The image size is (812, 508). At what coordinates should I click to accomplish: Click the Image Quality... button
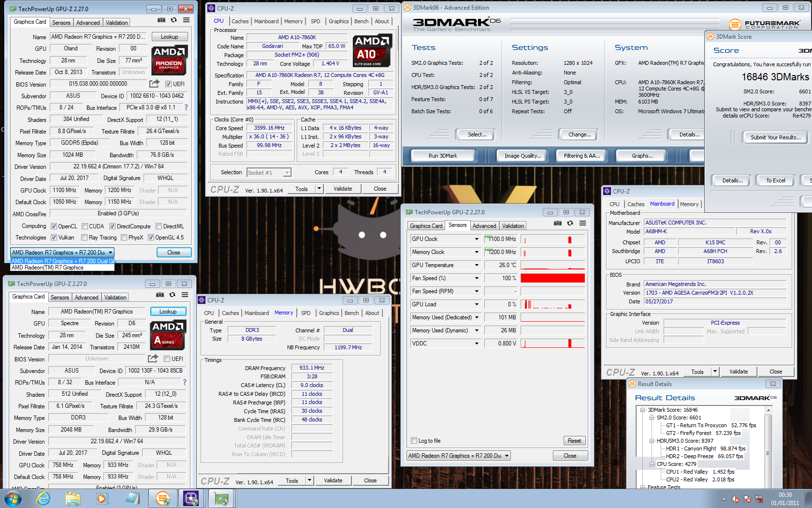point(522,156)
